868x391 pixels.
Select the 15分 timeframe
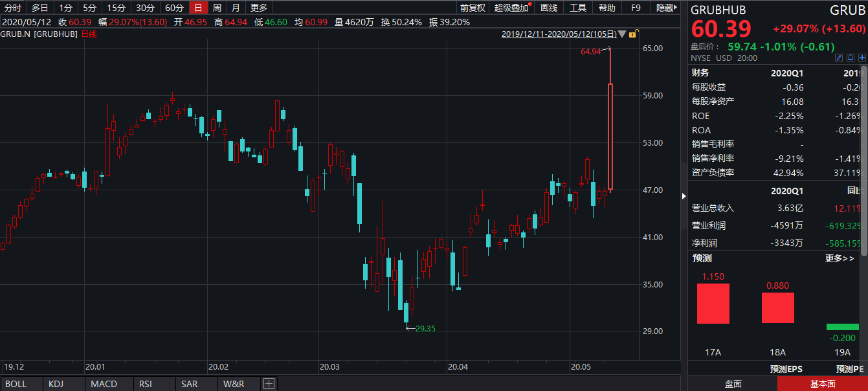coord(116,8)
